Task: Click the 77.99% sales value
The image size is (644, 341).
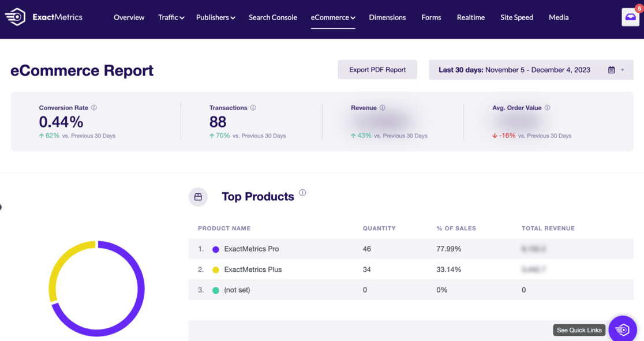Action: point(449,249)
